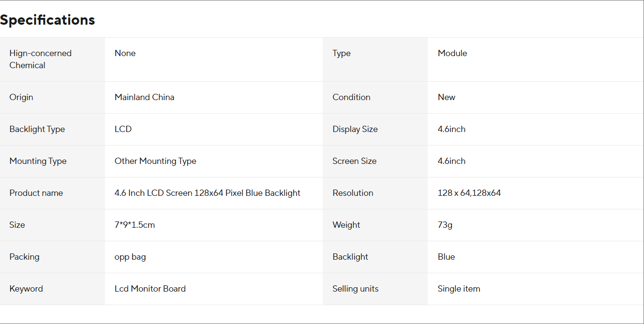Select the New condition value

[x=446, y=97]
